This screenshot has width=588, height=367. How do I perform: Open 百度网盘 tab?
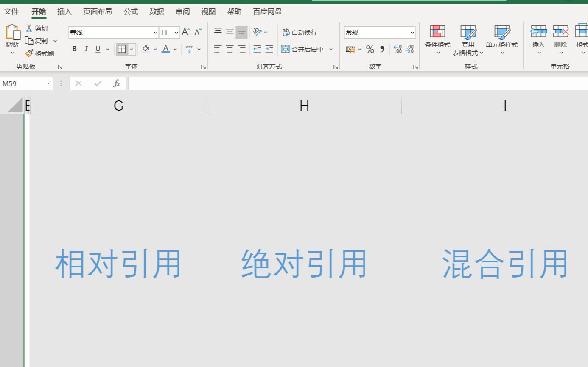pyautogui.click(x=267, y=12)
